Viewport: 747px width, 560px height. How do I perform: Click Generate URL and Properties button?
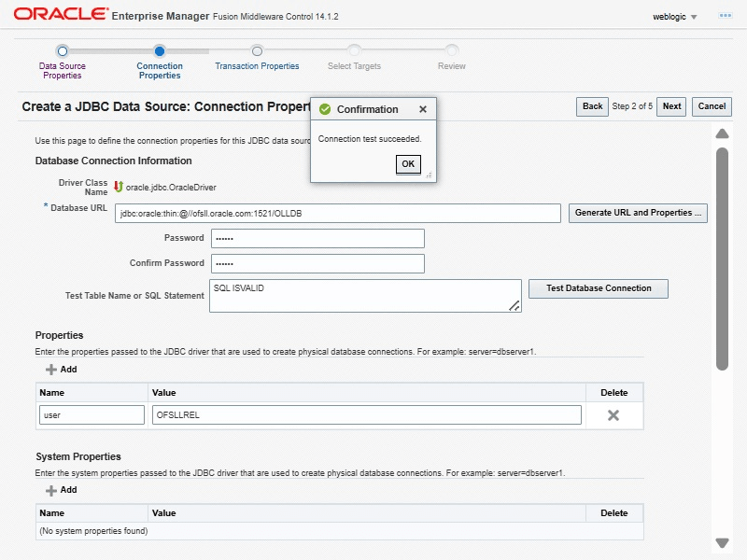(x=639, y=213)
